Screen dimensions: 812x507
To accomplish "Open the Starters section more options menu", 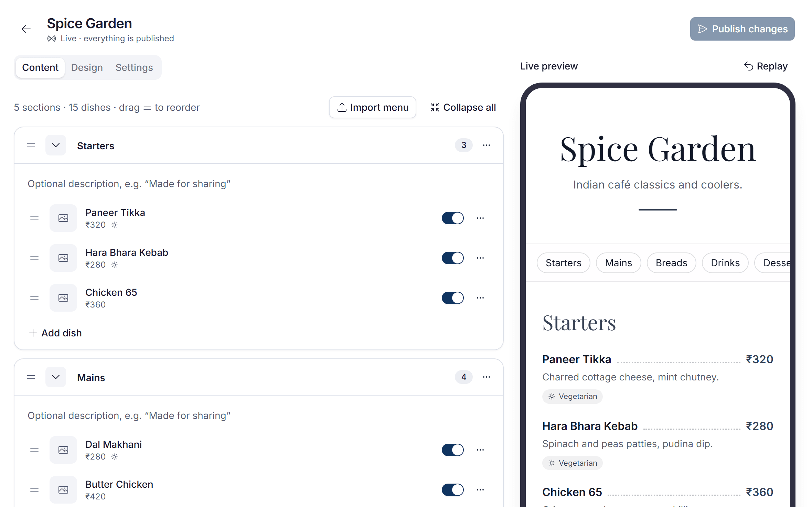I will tap(487, 145).
